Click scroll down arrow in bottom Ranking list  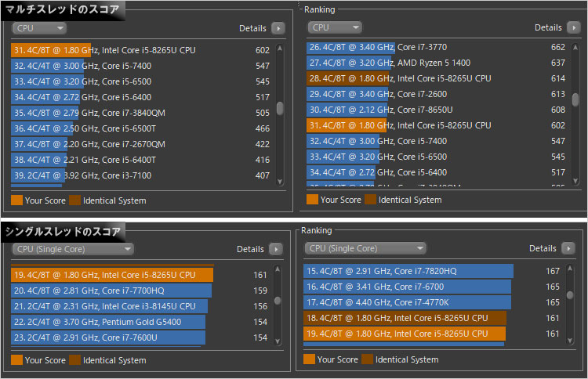pyautogui.click(x=570, y=341)
